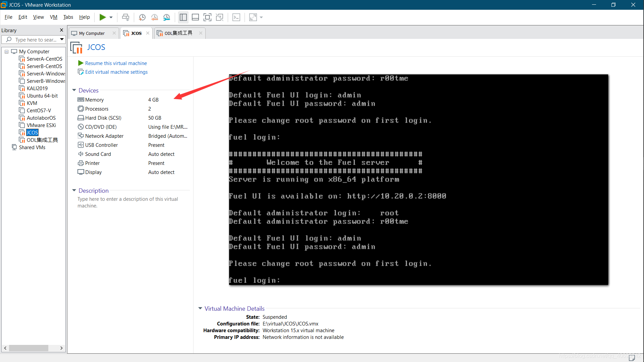Click the Memory device row

(132, 100)
